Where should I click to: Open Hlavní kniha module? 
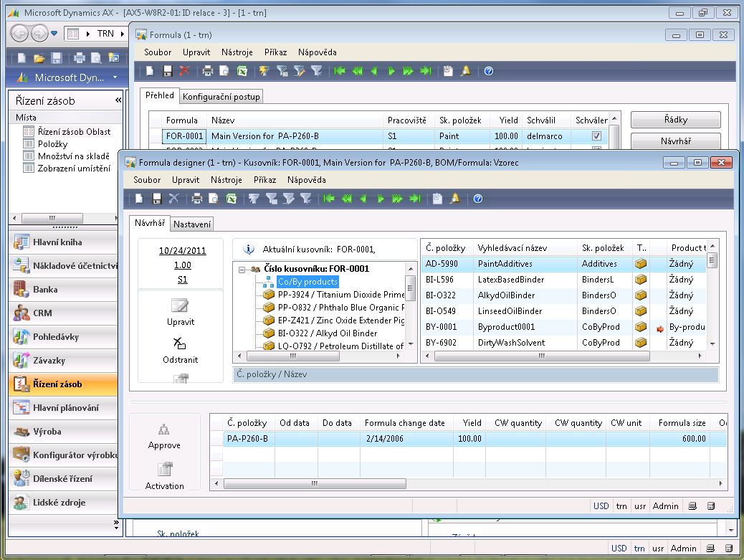63,242
